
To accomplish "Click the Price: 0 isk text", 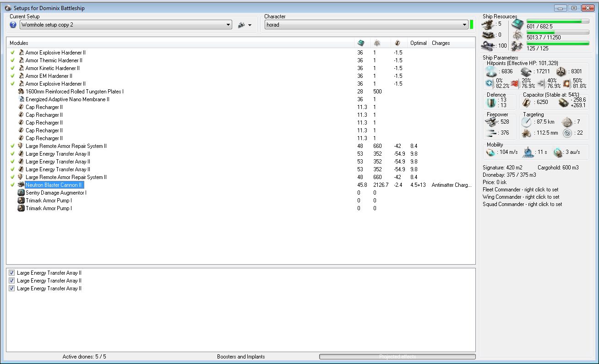I will tap(496, 182).
